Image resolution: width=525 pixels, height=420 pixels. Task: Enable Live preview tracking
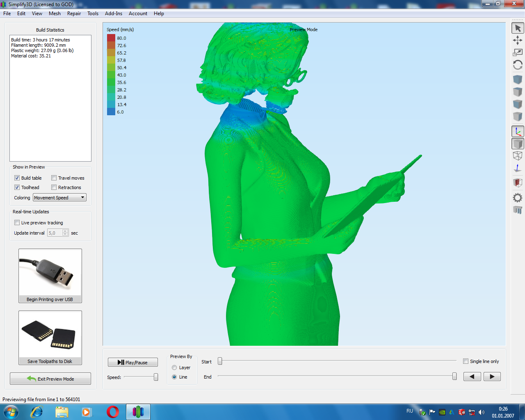click(x=17, y=223)
